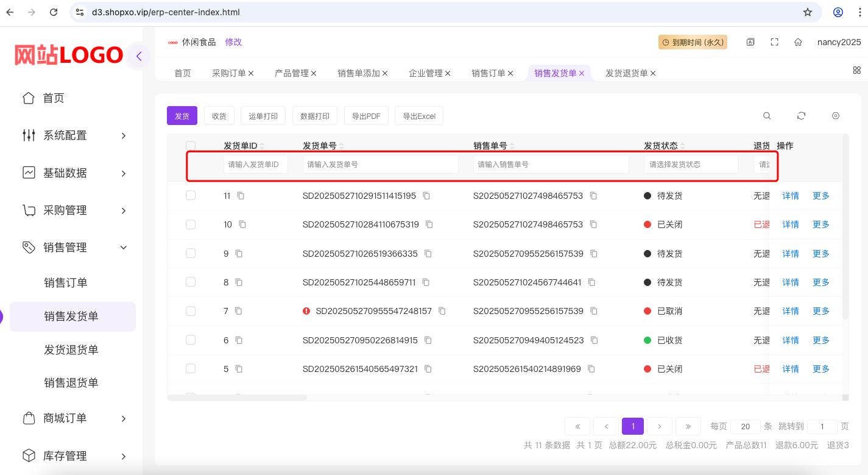Click the red warning icon before SD202505270955547248157
The image size is (868, 475).
[306, 311]
